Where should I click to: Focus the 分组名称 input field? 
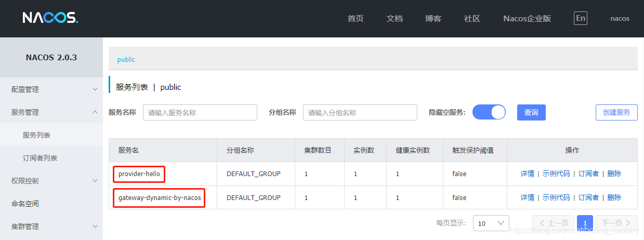tap(360, 112)
